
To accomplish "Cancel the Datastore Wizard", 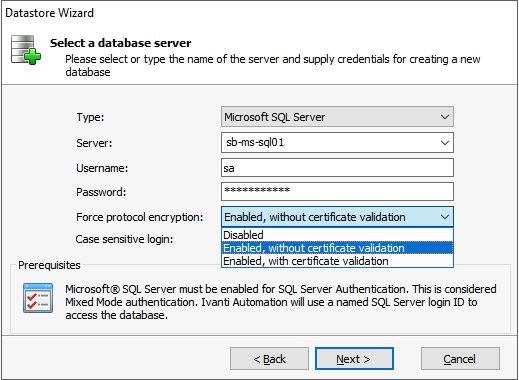I will point(460,359).
